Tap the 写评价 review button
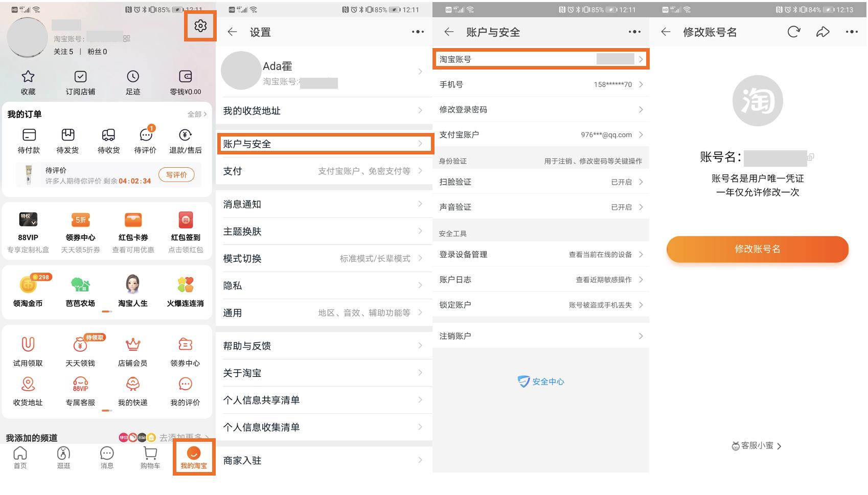The width and height of the screenshot is (868, 495). coord(177,174)
